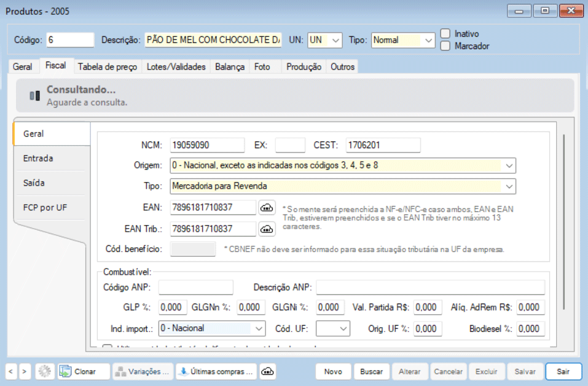Expand the Tipo dropdown showing Mercadoria para Revenda
The image size is (588, 386).
509,186
